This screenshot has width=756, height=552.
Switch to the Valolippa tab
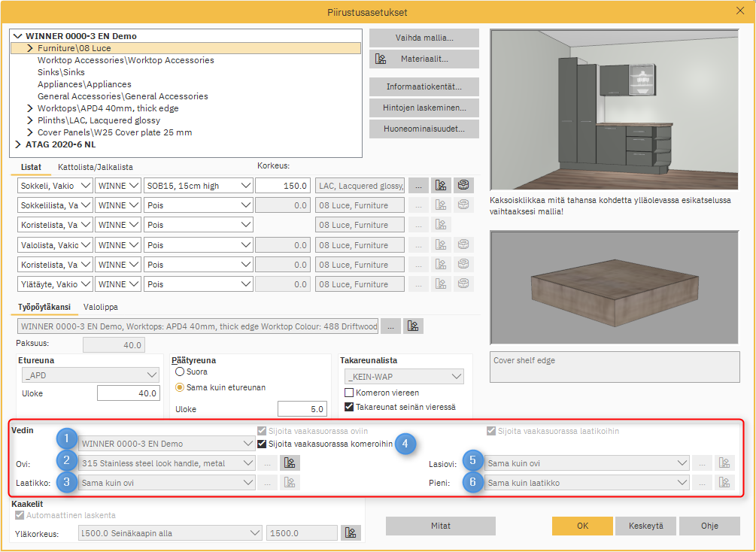click(100, 307)
